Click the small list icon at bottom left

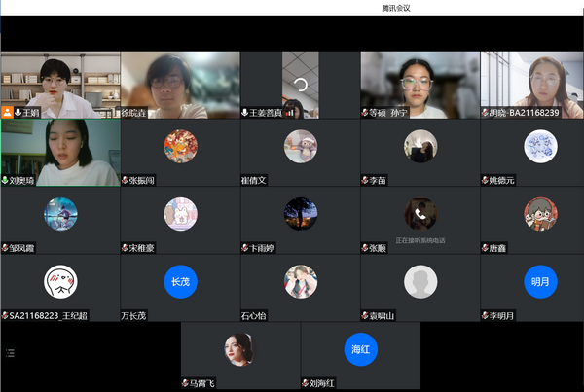tap(9, 352)
